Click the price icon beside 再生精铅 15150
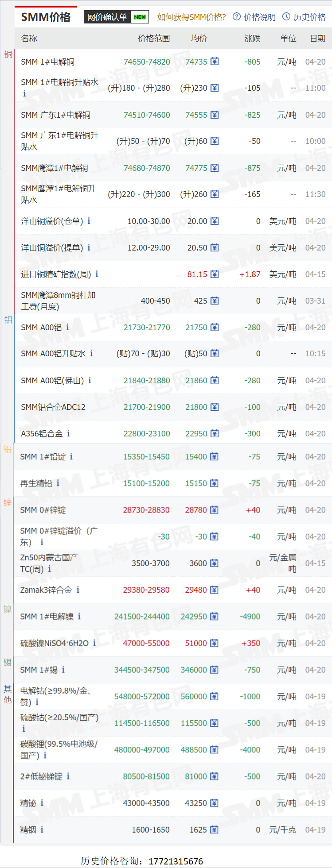Image resolution: width=332 pixels, height=868 pixels. pyautogui.click(x=214, y=483)
